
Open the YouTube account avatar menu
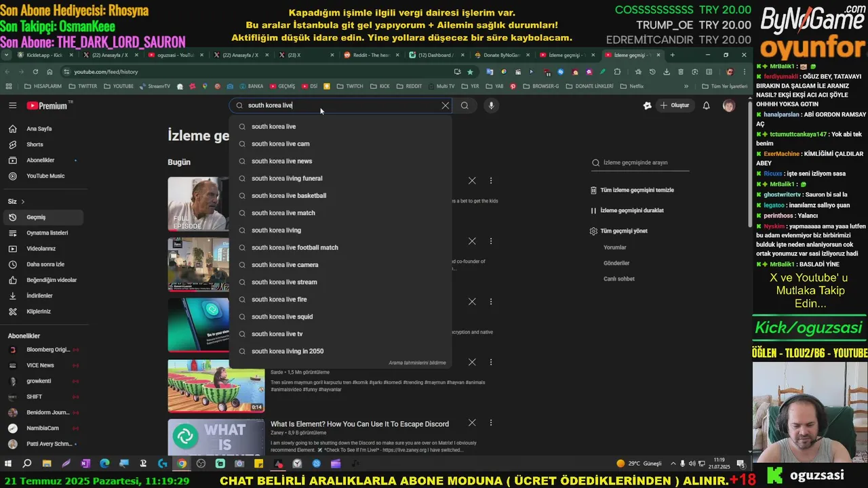click(x=729, y=106)
